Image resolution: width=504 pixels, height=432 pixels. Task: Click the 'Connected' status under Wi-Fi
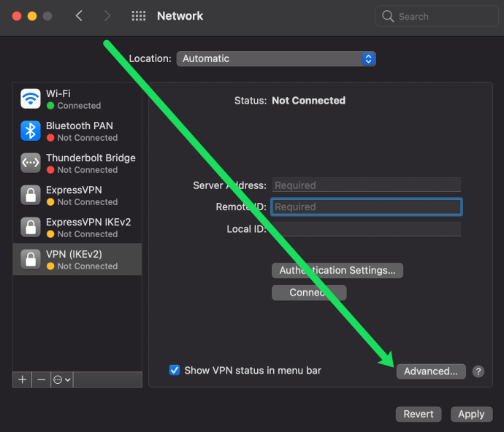point(79,106)
